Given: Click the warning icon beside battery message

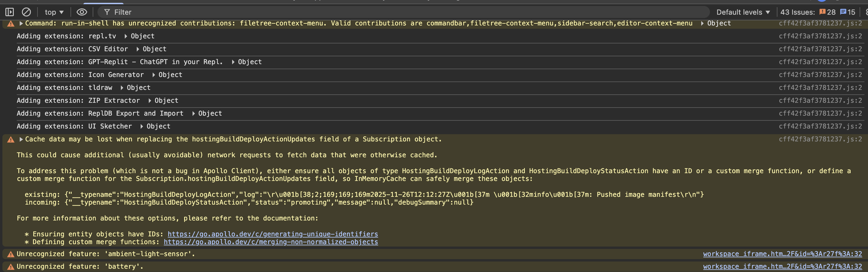Looking at the screenshot, I should 11,267.
